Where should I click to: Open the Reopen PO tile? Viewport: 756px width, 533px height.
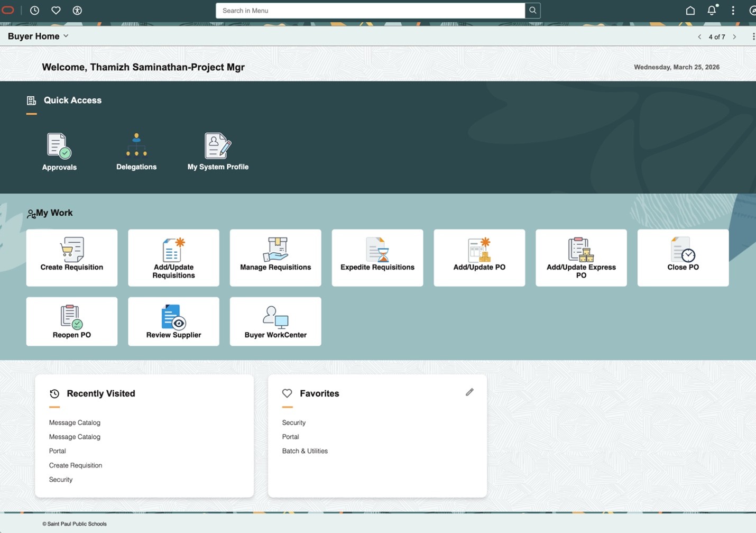tap(72, 321)
